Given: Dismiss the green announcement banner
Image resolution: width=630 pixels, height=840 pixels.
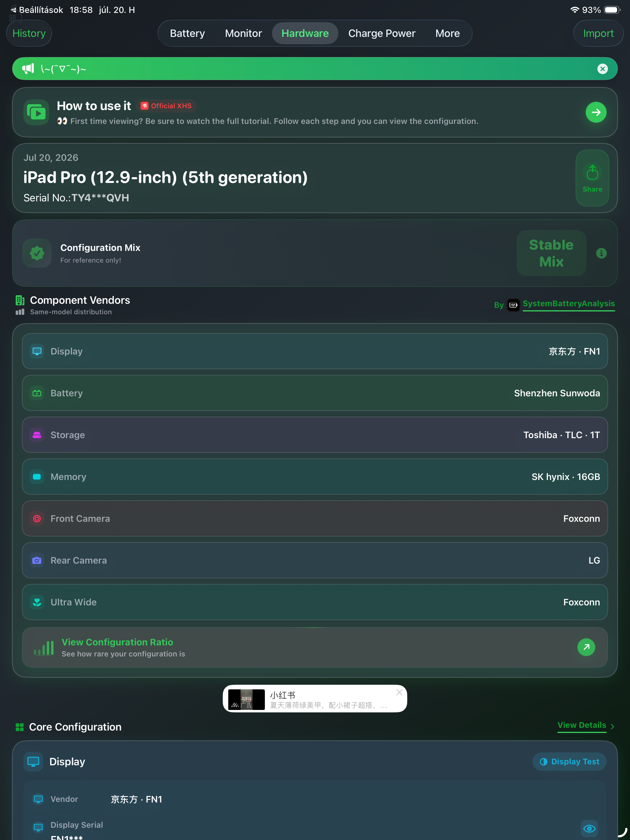Looking at the screenshot, I should click(602, 69).
